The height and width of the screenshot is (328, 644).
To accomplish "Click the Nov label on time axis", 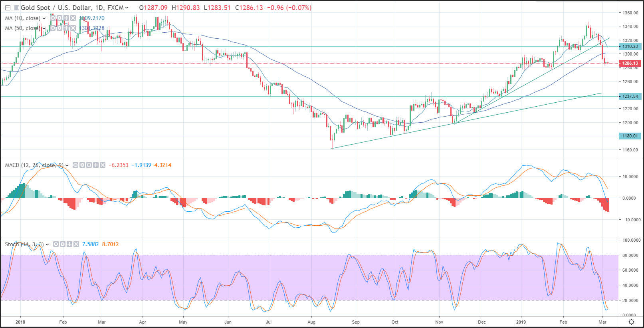I will coord(439,322).
